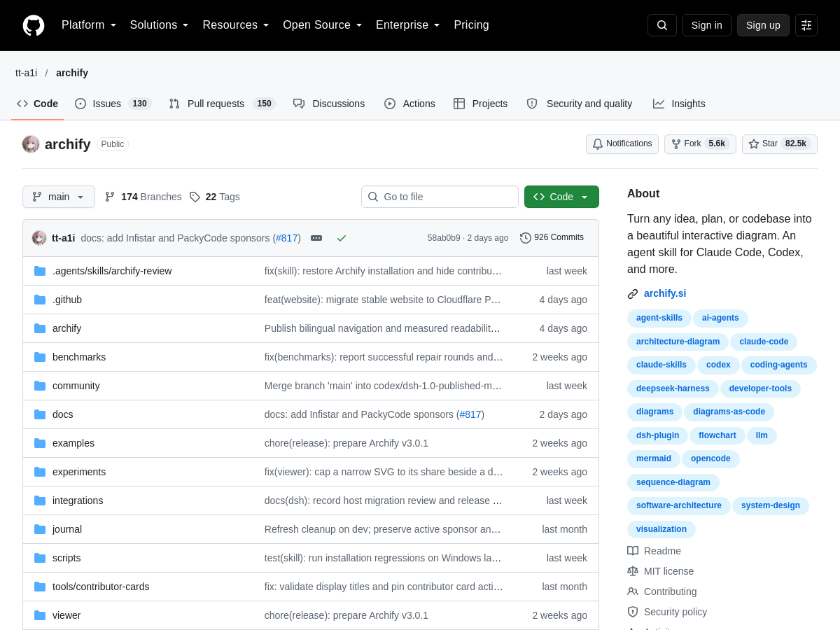The image size is (840, 630).
Task: Open the community folder name
Action: pos(76,386)
